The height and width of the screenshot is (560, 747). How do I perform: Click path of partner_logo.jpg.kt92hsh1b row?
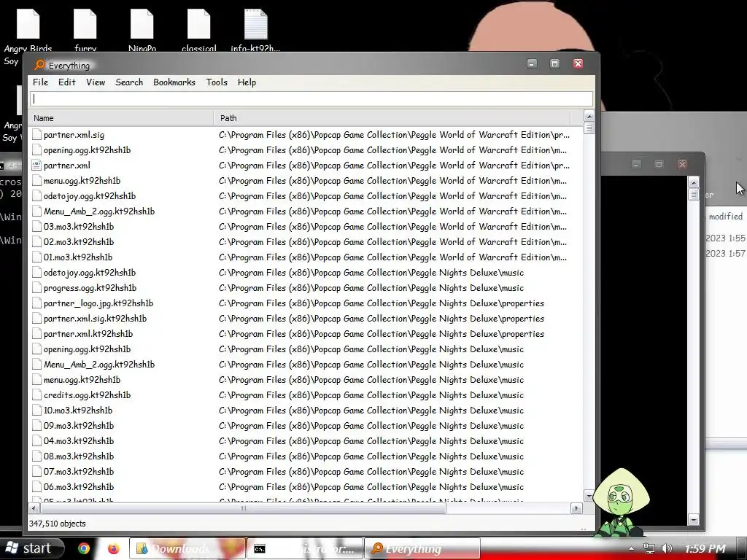coord(381,303)
